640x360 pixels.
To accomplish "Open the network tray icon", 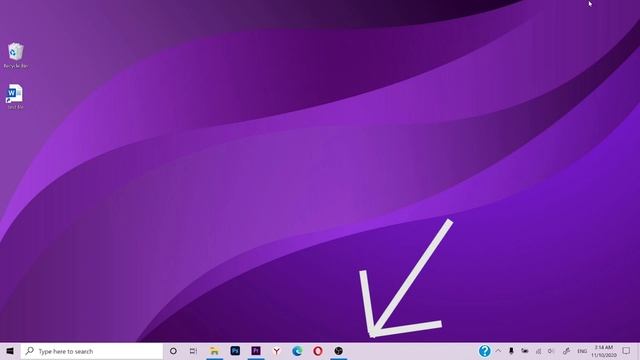I will pyautogui.click(x=538, y=351).
